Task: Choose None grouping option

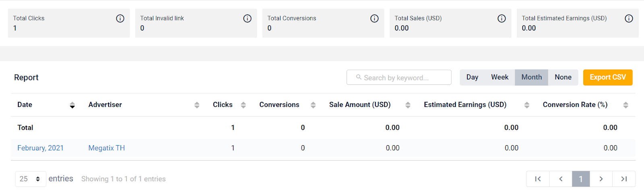Action: (x=563, y=77)
